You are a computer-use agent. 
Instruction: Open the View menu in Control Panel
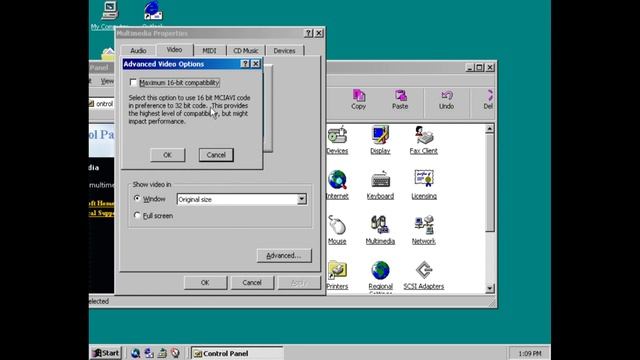107,81
